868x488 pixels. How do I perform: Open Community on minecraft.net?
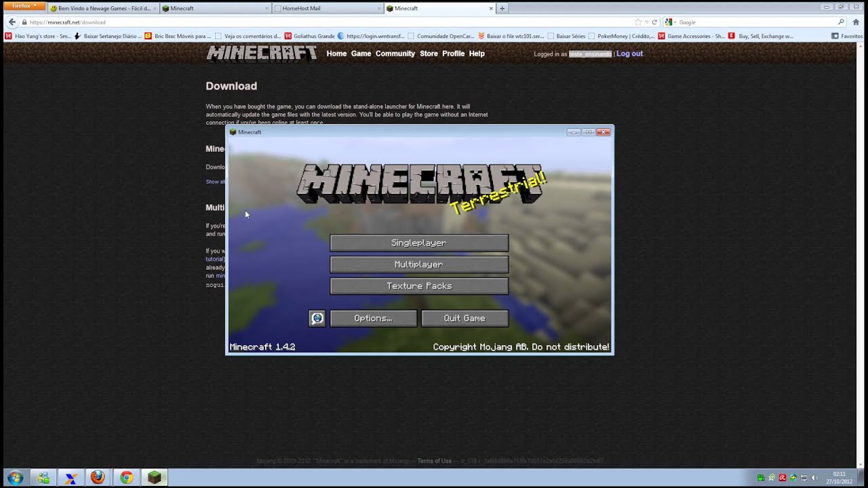coord(395,54)
